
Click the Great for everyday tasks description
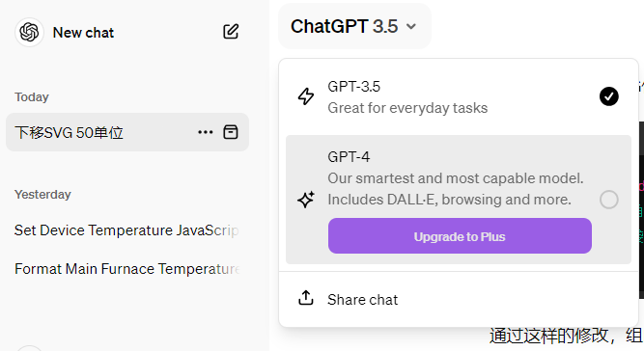[x=407, y=108]
